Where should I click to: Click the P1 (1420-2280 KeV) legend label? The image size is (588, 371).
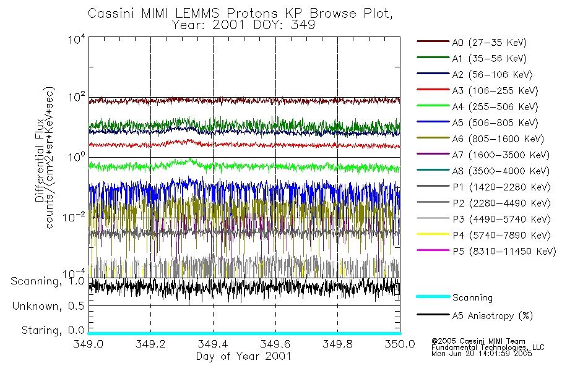pyautogui.click(x=502, y=187)
